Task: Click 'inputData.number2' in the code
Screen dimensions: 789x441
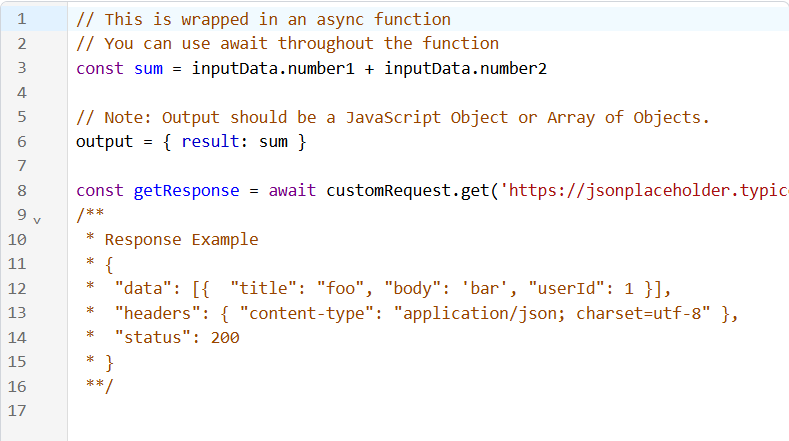Action: [x=465, y=68]
